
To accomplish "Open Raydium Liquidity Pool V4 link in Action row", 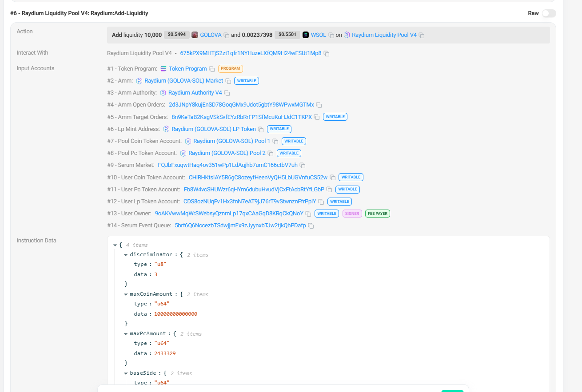I will 384,35.
